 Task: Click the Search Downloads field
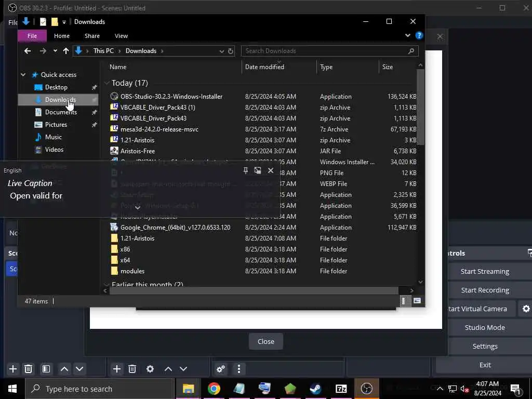[329, 51]
